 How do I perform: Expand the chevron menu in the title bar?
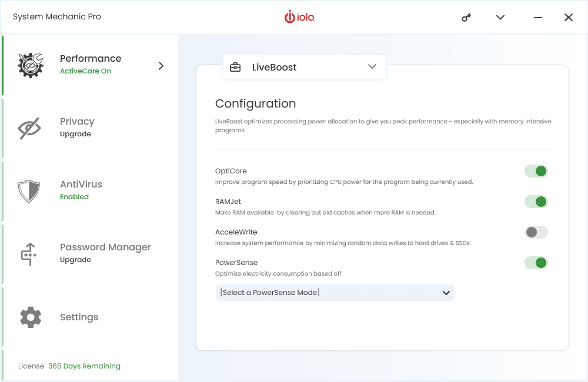[500, 17]
